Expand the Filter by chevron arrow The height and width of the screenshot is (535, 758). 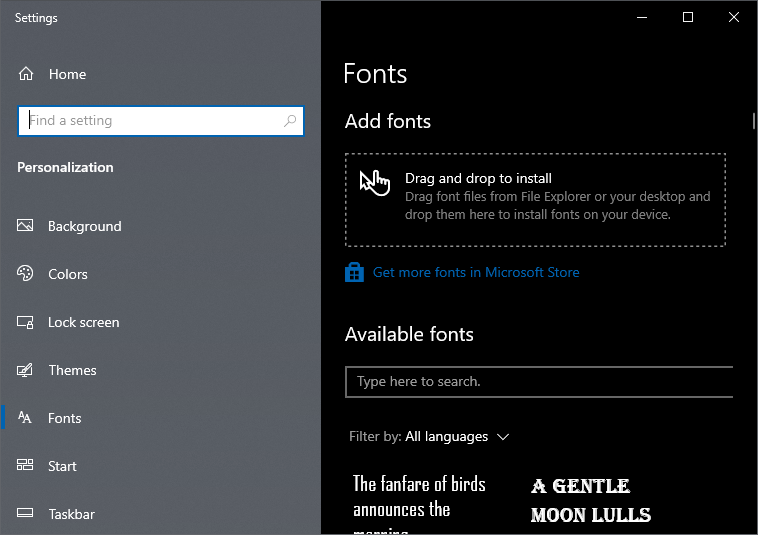pos(503,437)
